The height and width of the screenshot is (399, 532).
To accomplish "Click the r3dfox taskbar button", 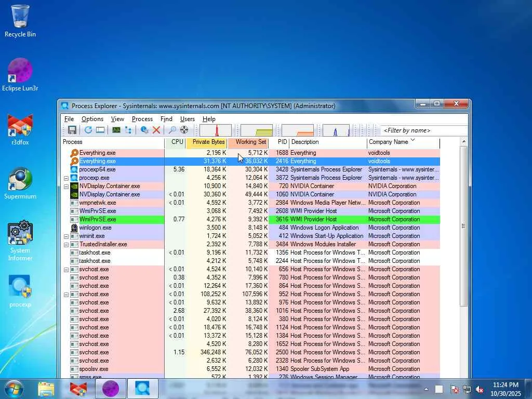I will [78, 389].
